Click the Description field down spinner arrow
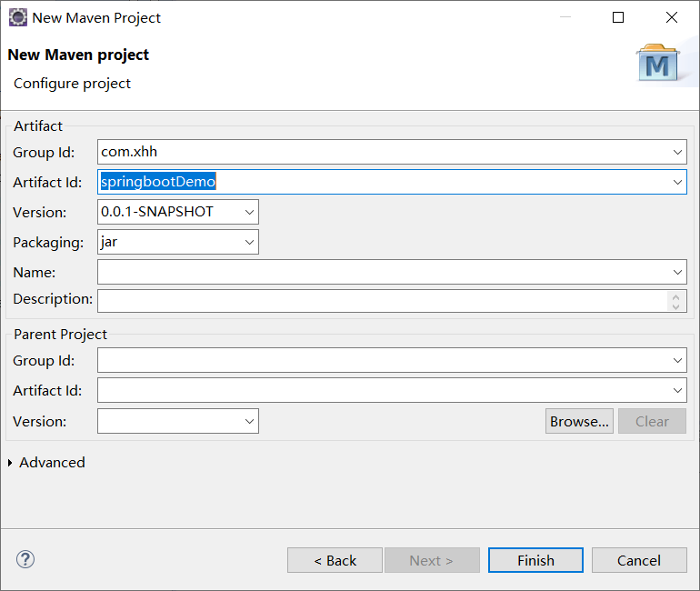 point(675,306)
